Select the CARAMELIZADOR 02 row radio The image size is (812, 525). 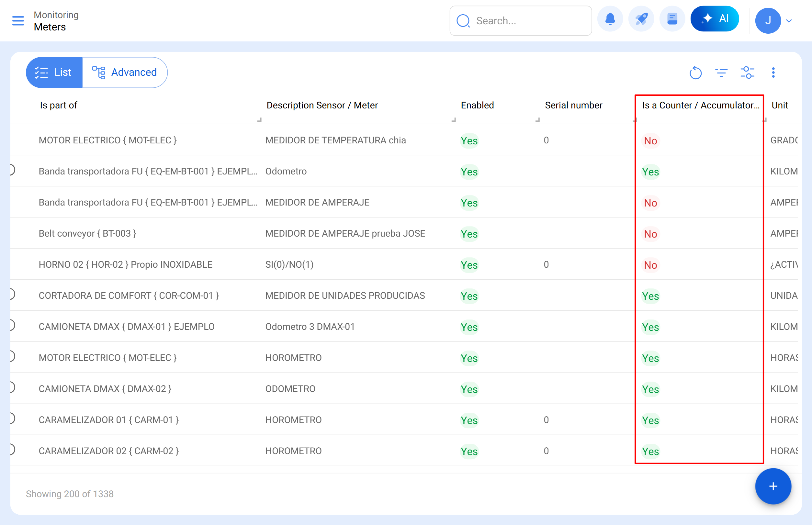[12, 449]
